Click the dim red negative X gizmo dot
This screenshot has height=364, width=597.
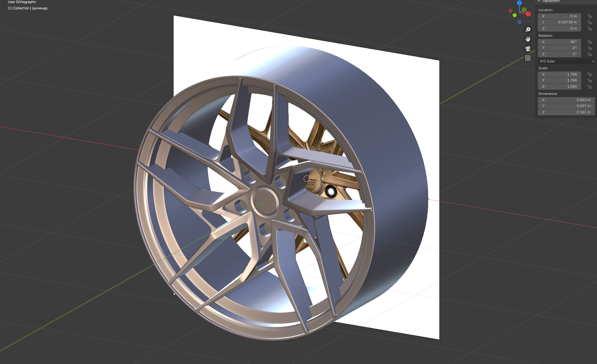[x=511, y=11]
